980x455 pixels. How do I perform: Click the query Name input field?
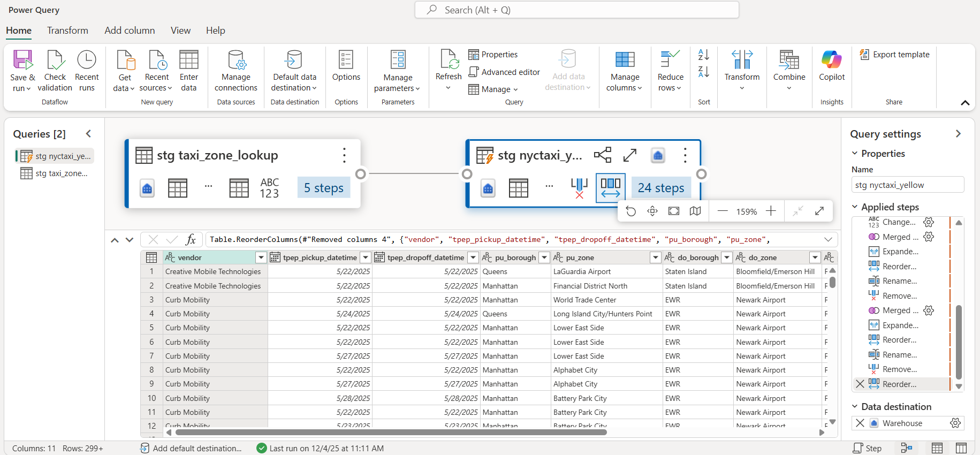tap(907, 185)
